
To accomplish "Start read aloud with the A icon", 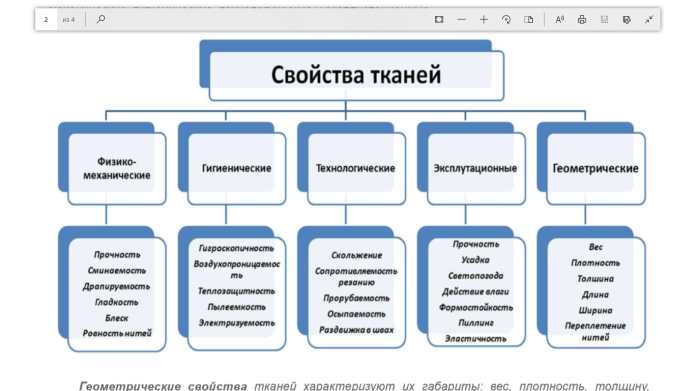I will pos(560,20).
